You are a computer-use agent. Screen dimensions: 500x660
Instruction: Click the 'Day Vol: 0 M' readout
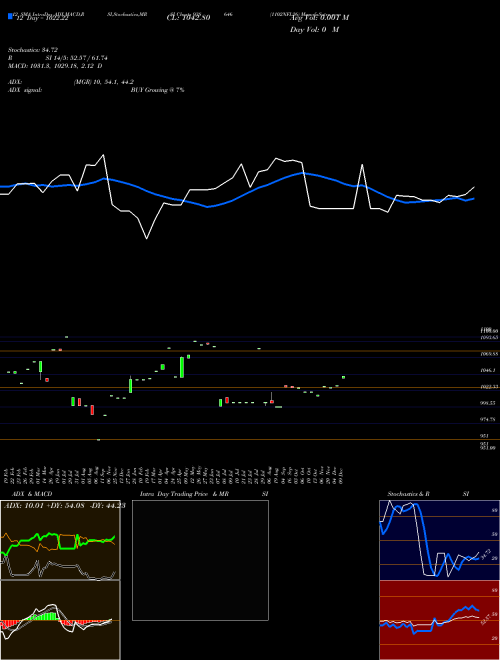pos(314,30)
